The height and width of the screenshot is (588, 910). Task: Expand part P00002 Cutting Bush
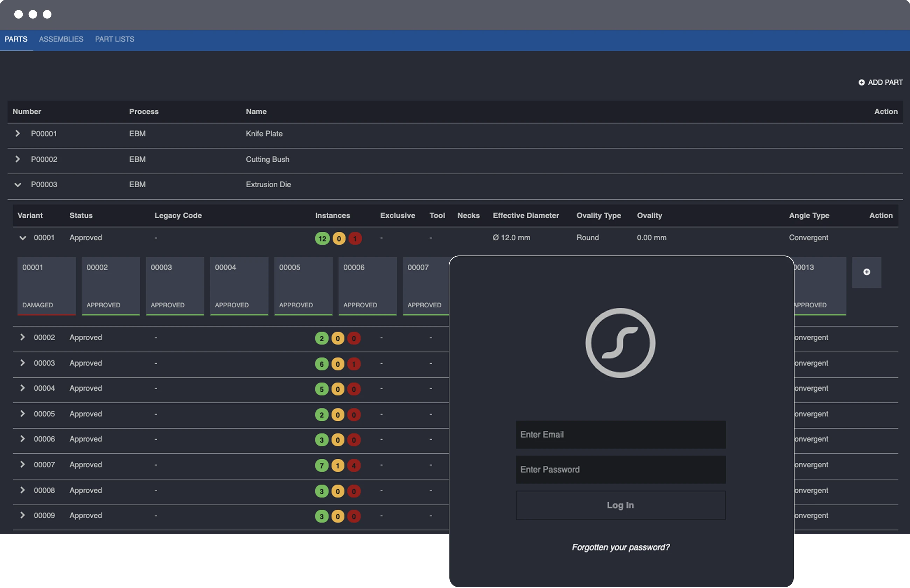pos(17,159)
